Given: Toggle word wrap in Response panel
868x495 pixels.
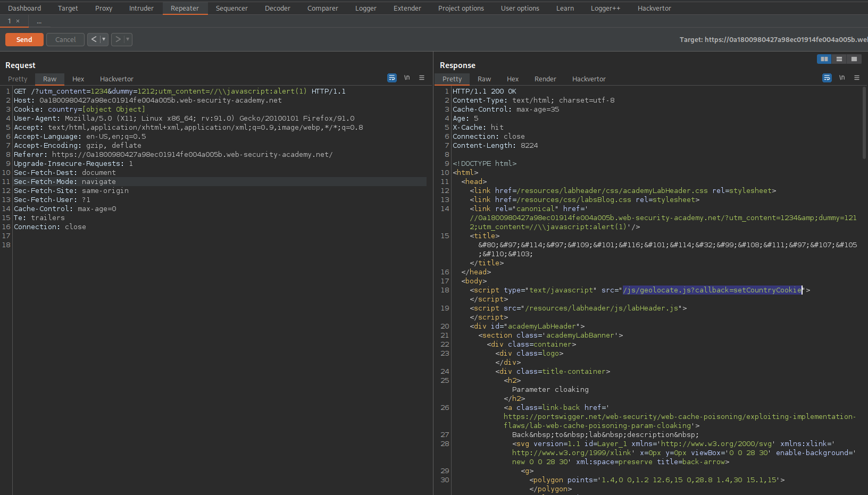Looking at the screenshot, I should [x=827, y=78].
